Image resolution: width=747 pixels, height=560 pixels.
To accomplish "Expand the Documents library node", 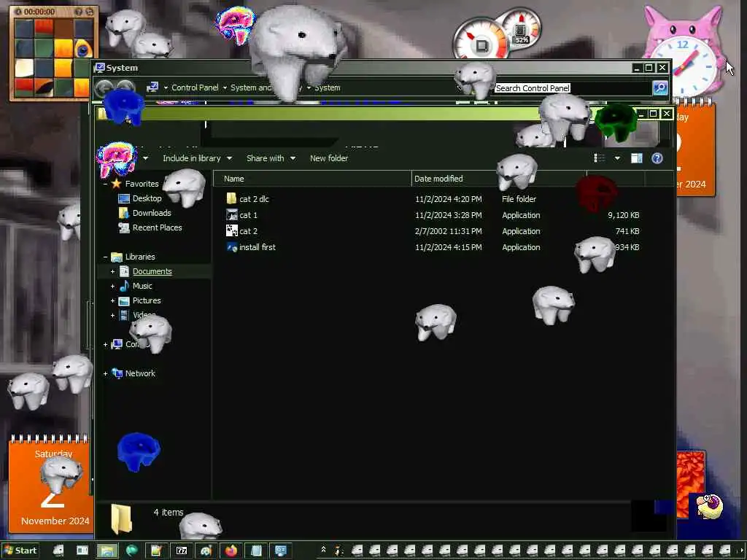I will (x=112, y=271).
